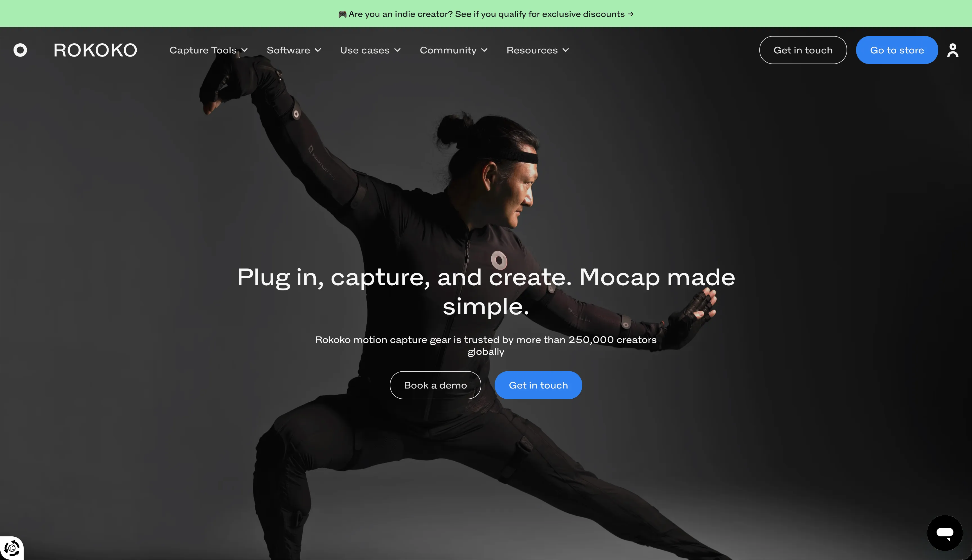Open the Capture Tools menu
The height and width of the screenshot is (560, 972).
(x=209, y=50)
